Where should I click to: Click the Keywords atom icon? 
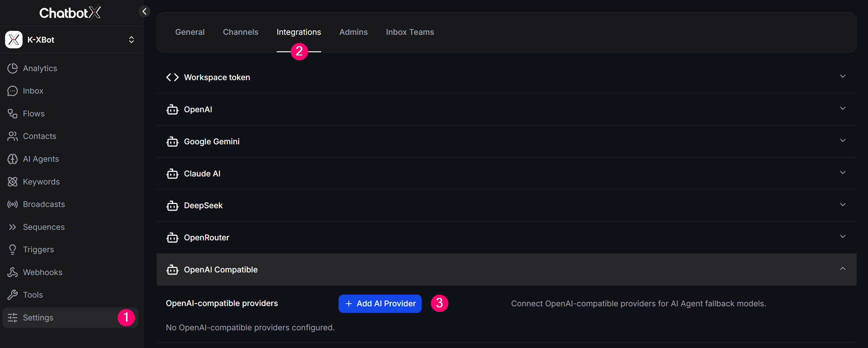(x=13, y=182)
